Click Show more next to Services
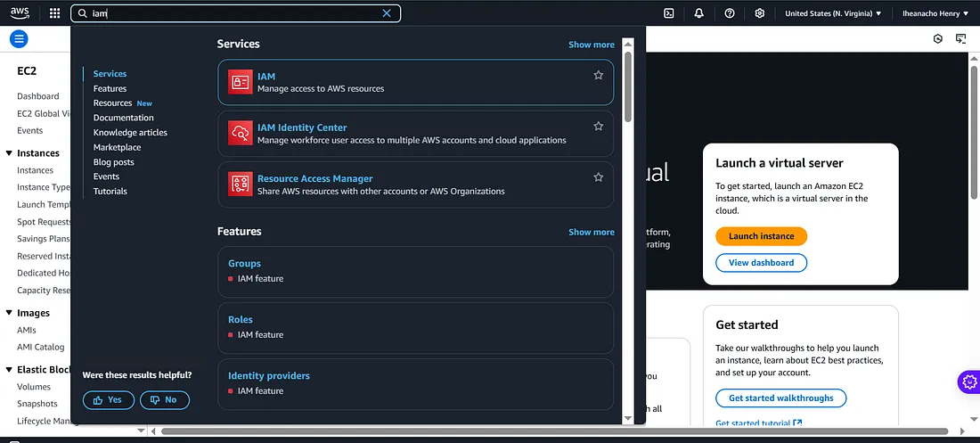Image resolution: width=980 pixels, height=443 pixels. [592, 45]
